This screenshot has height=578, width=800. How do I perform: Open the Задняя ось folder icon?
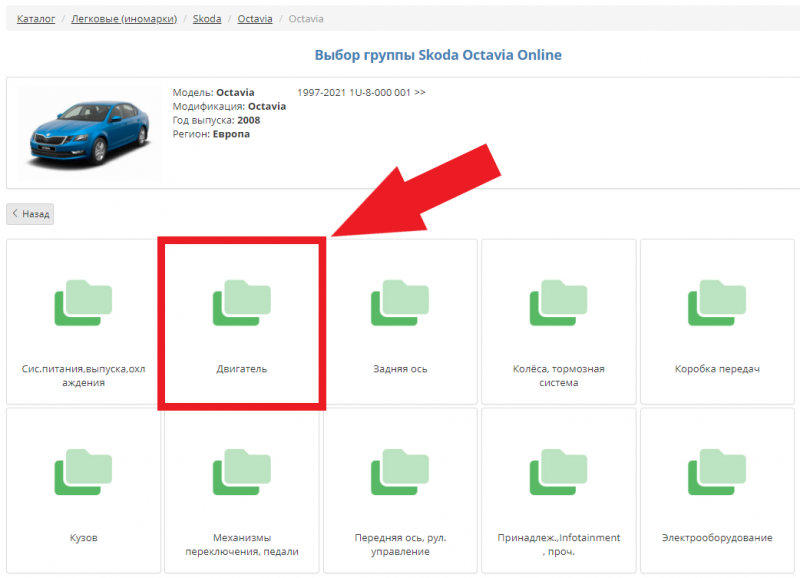400,303
